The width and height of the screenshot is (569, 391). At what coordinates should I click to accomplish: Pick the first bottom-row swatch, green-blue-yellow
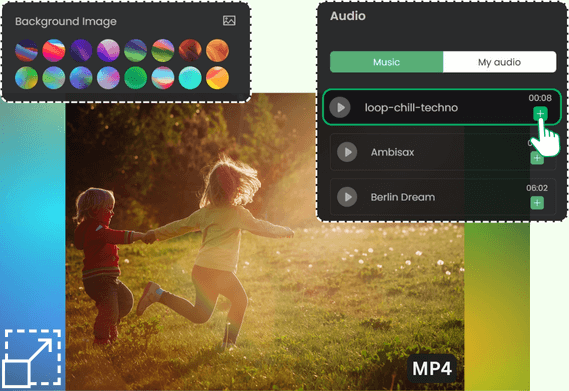pyautogui.click(x=26, y=78)
